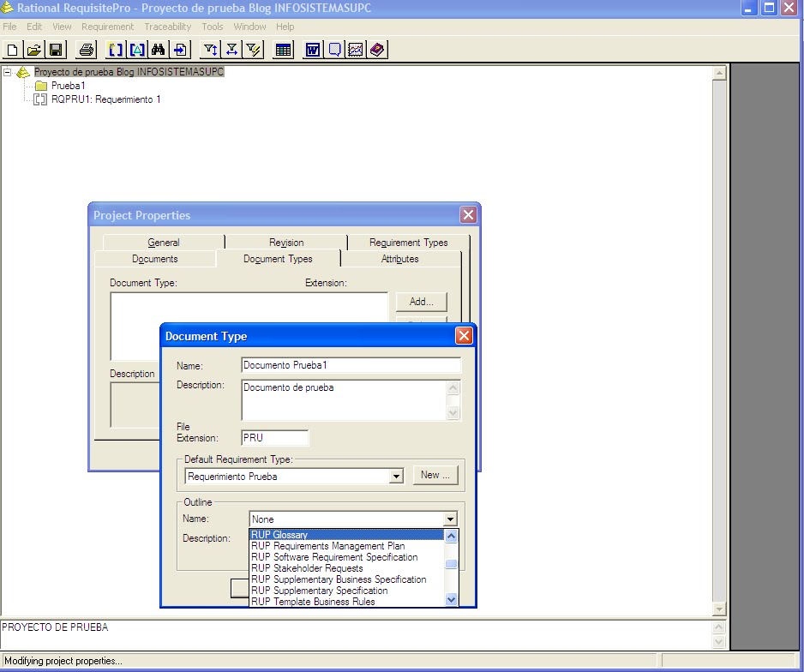Click the Prueba1 folder icon
804x672 pixels.
(41, 86)
